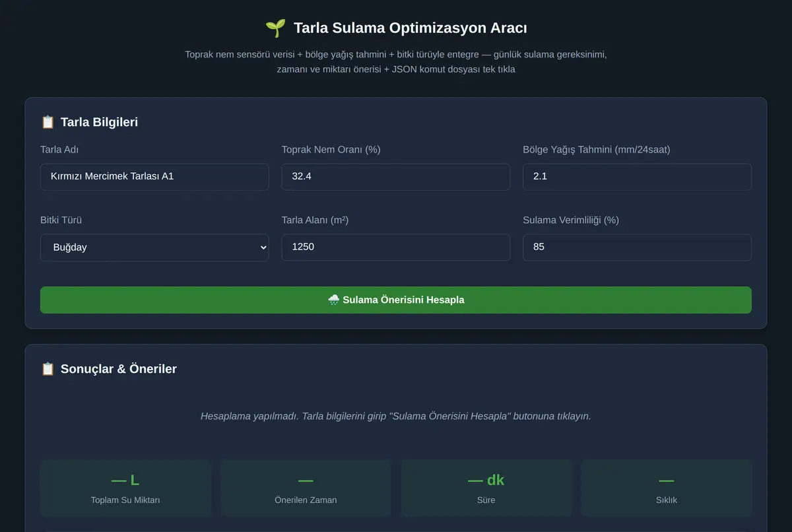Open the Bitki Türü dropdown showing Buğday
792x532 pixels.
154,248
